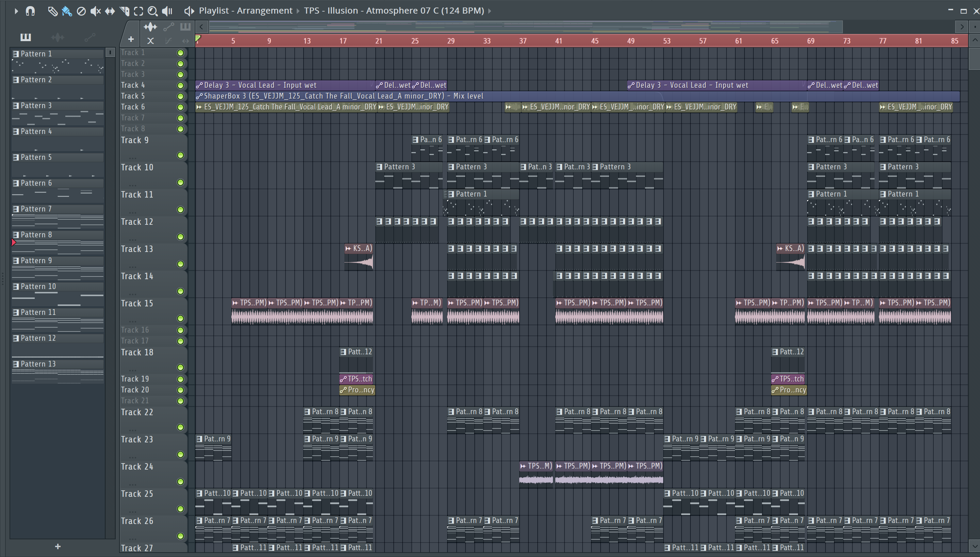Click the X crossfade icon under audio focus
Viewport: 980px width, 557px height.
click(150, 40)
